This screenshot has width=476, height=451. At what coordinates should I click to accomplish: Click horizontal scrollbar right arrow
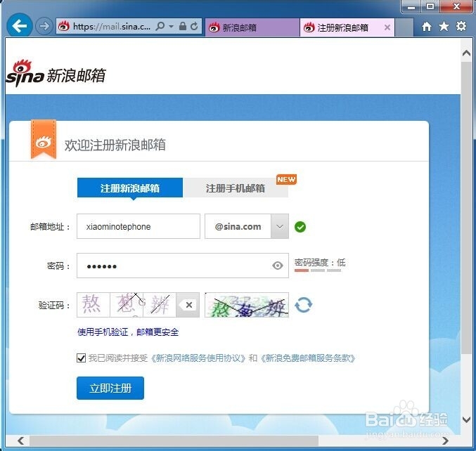445,440
